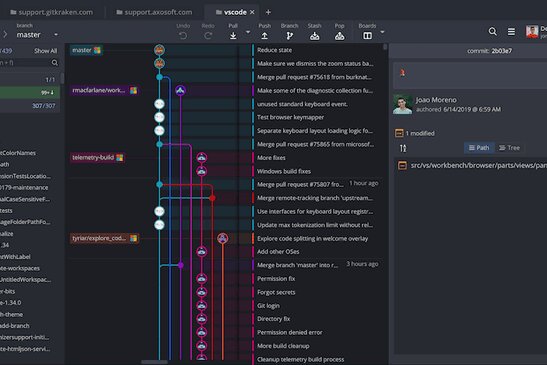Screen dimensions: 547x365
Task: Select commit 'Test browser keymapper'
Action: (x=290, y=117)
